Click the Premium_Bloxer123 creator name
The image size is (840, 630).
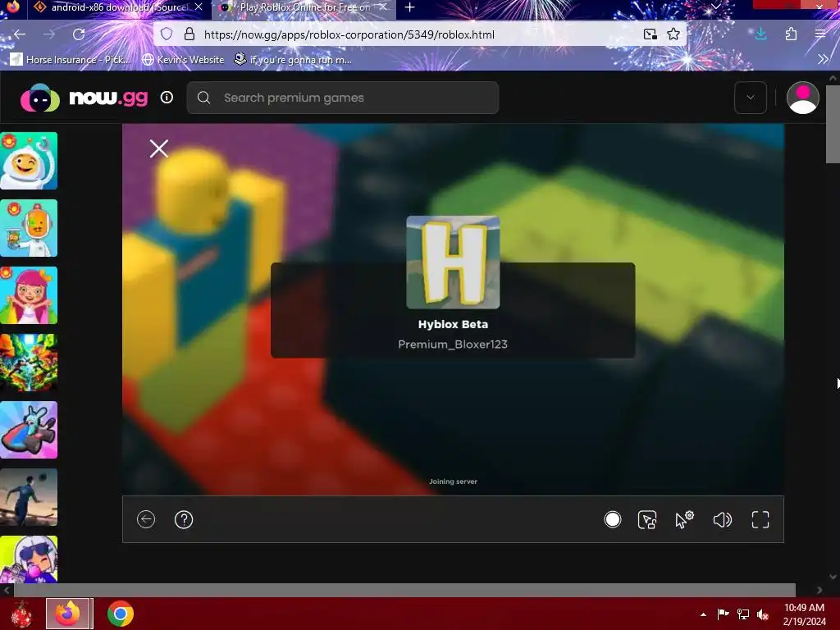tap(453, 345)
